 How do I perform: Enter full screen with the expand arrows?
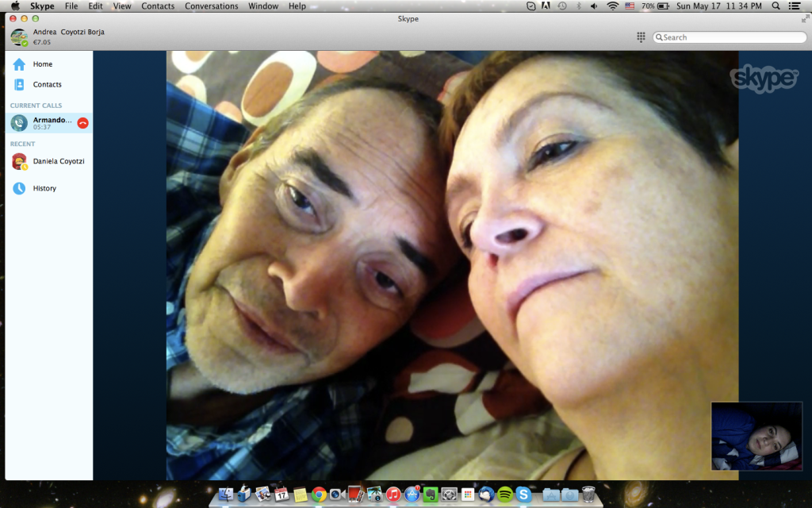(806, 17)
